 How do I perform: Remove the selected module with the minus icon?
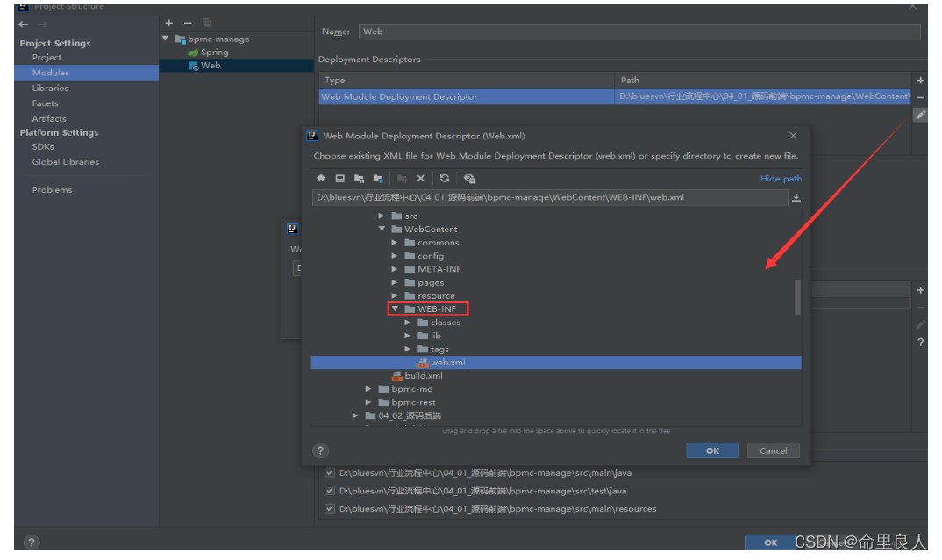[188, 23]
